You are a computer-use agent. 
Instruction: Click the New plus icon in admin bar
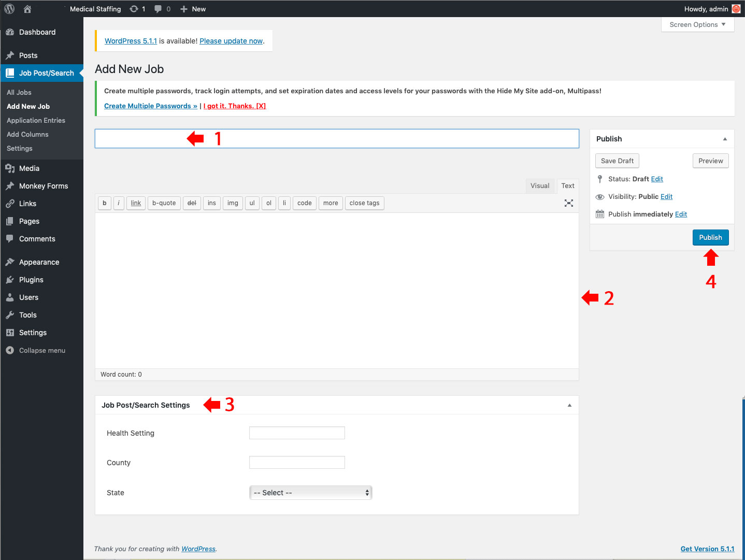[184, 9]
